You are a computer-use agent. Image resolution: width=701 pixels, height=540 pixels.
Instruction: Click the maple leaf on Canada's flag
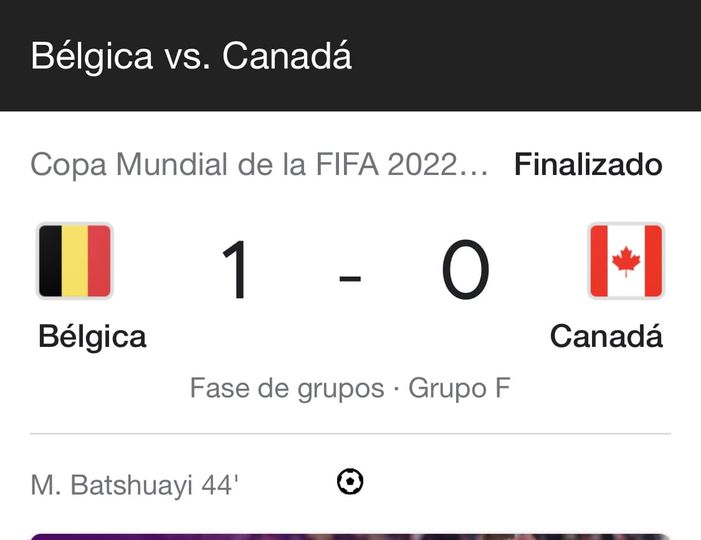pyautogui.click(x=626, y=261)
